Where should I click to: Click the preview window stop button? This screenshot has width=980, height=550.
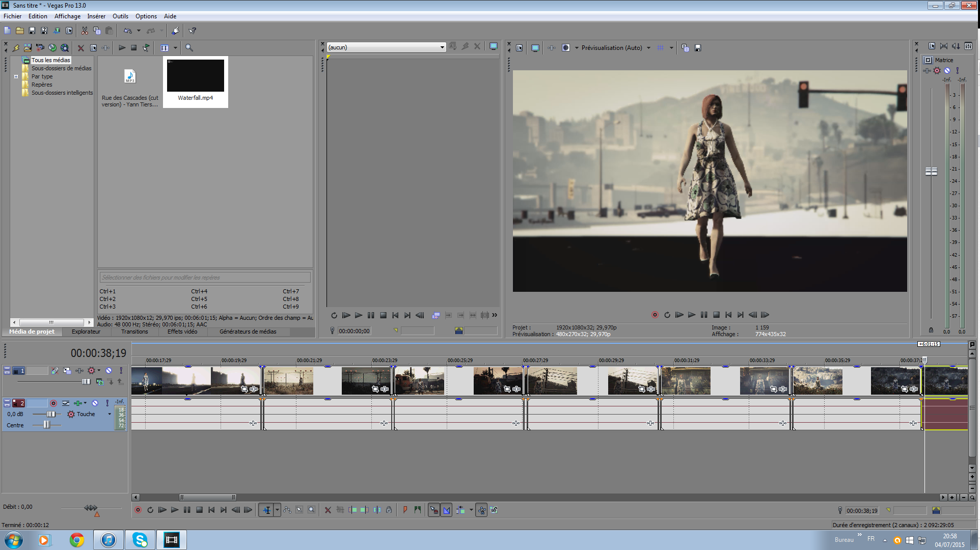coord(716,315)
